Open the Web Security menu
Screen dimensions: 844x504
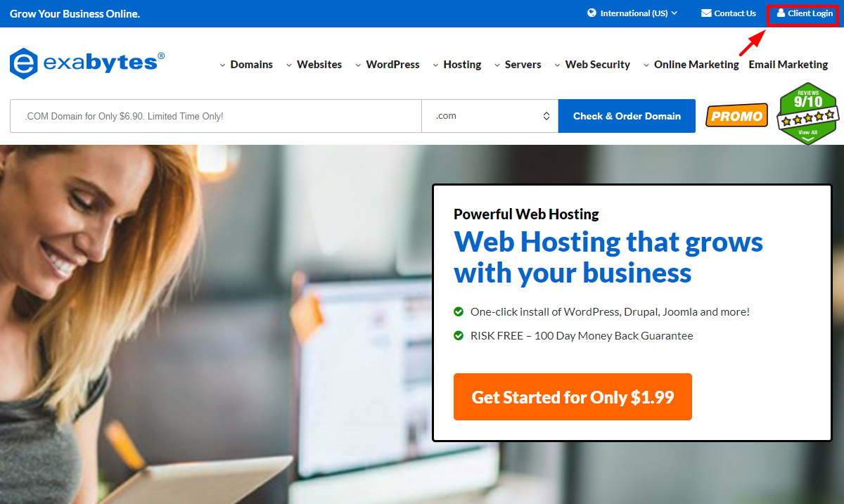(x=592, y=65)
